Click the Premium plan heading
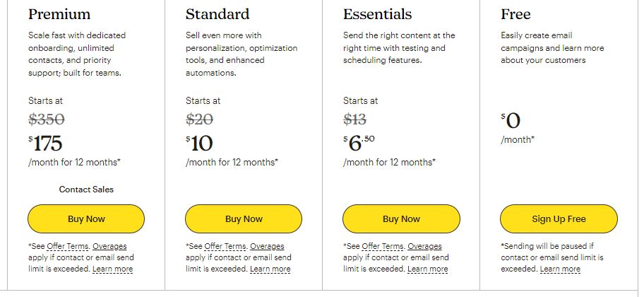Image resolution: width=644 pixels, height=297 pixels. pos(59,14)
